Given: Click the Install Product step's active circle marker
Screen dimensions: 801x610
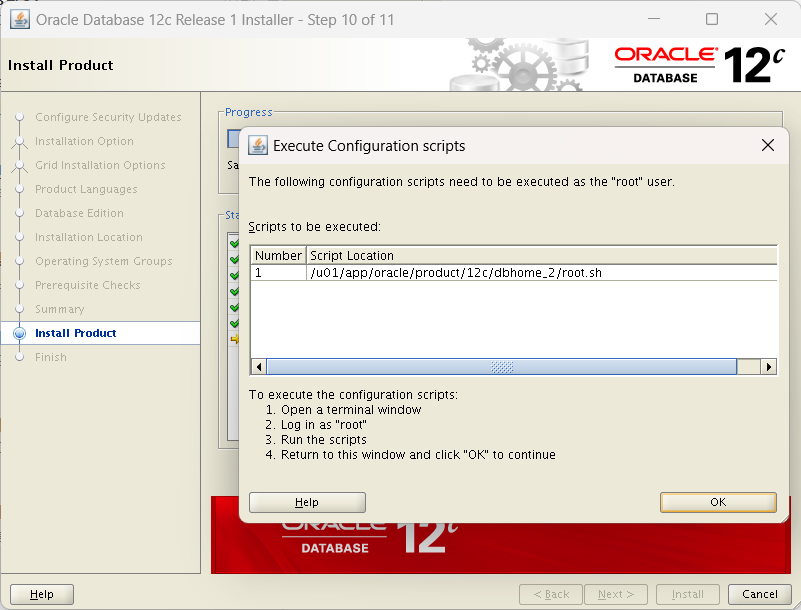Looking at the screenshot, I should [19, 333].
